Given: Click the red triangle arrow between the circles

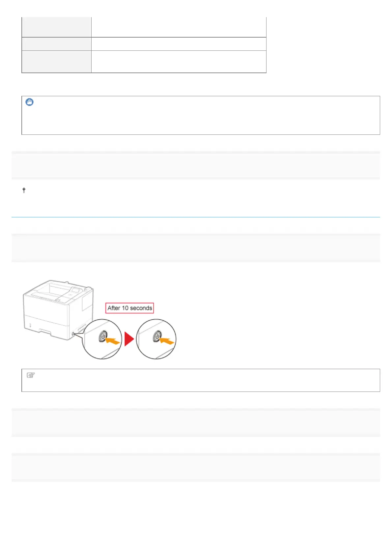Looking at the screenshot, I should coord(128,339).
